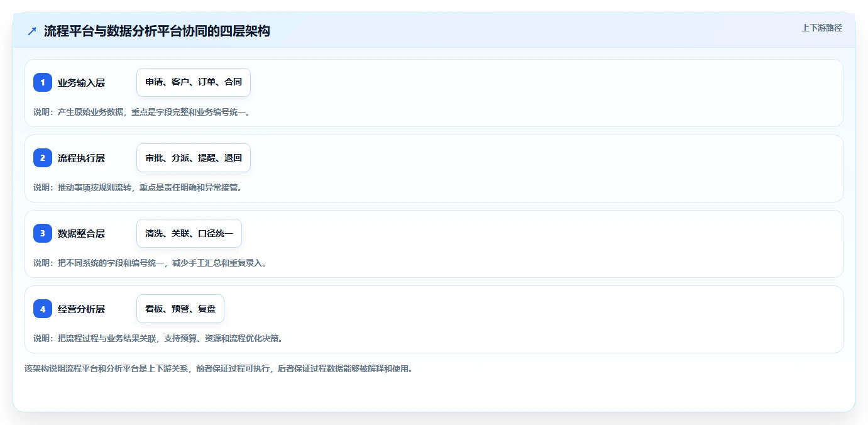
Task: Click the 申请、客户、订单、合同 chip
Action: click(x=194, y=82)
